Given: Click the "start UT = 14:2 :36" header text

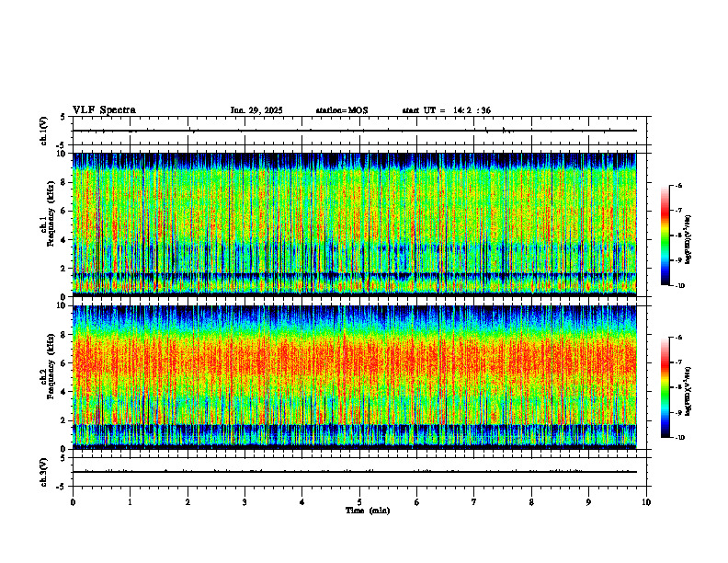Looking at the screenshot, I should pos(446,110).
